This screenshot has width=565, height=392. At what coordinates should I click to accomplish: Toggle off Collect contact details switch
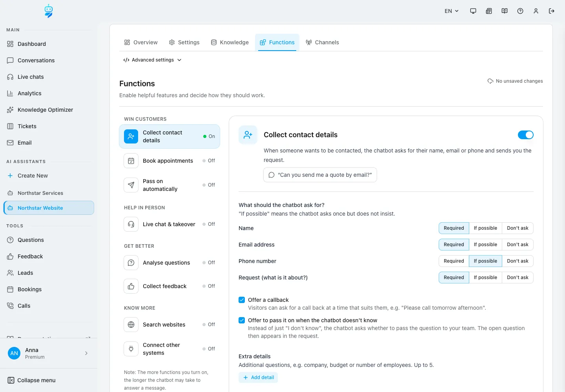(x=526, y=135)
